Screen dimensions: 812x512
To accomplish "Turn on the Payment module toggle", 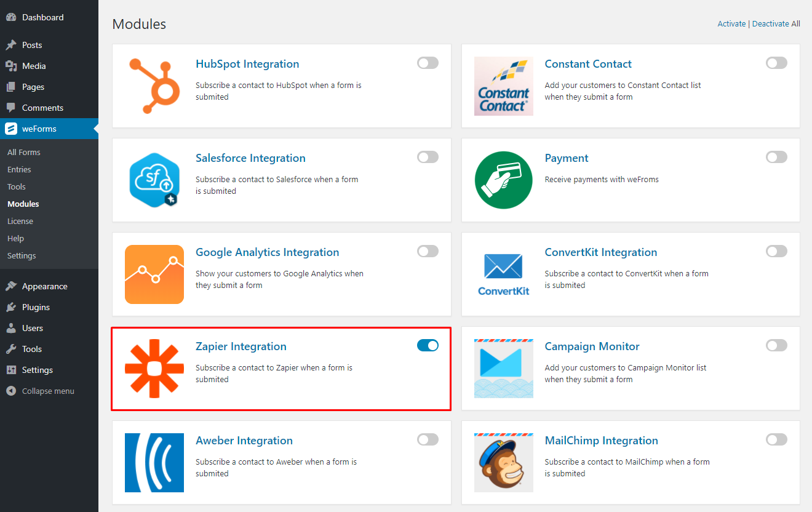I will pos(776,157).
